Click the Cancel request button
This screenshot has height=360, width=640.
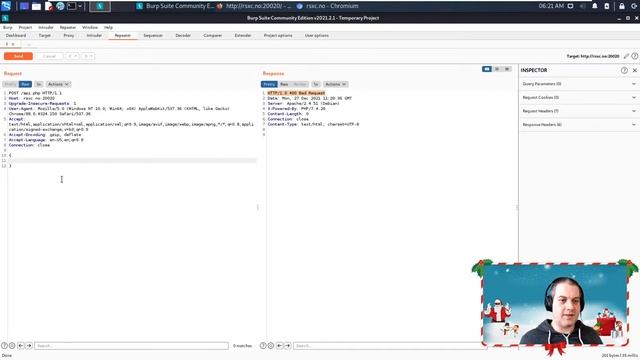point(49,56)
